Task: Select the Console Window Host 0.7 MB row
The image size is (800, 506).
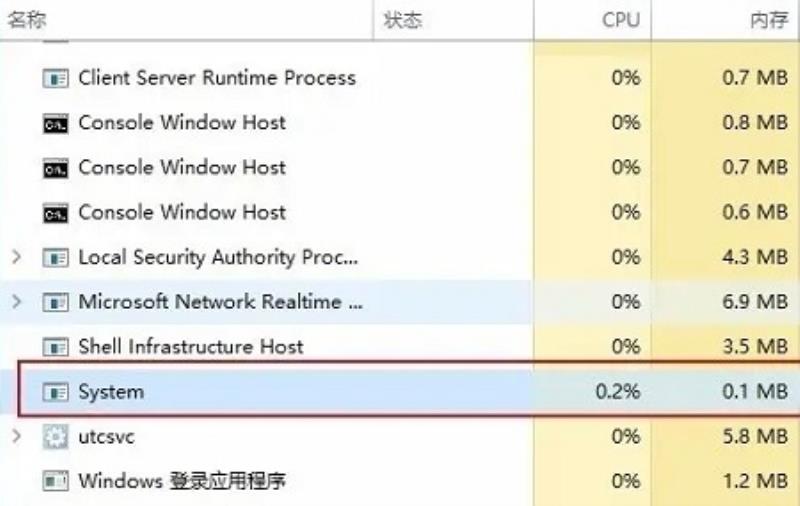Action: [400, 168]
